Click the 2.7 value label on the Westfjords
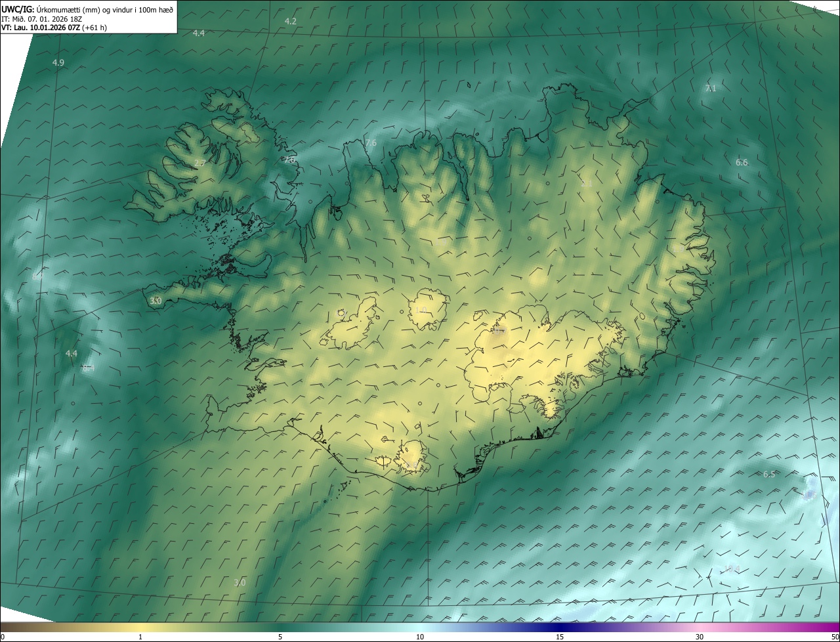840x642 pixels. [200, 163]
